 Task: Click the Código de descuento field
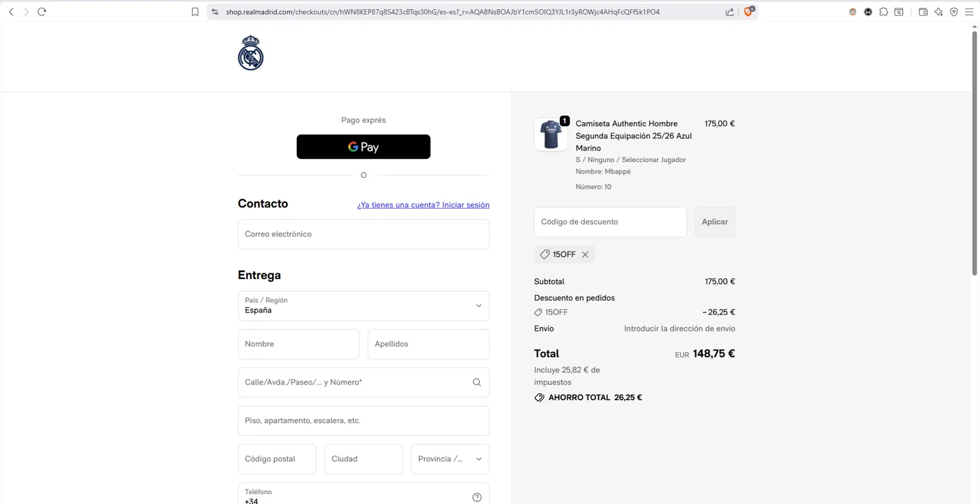click(610, 222)
